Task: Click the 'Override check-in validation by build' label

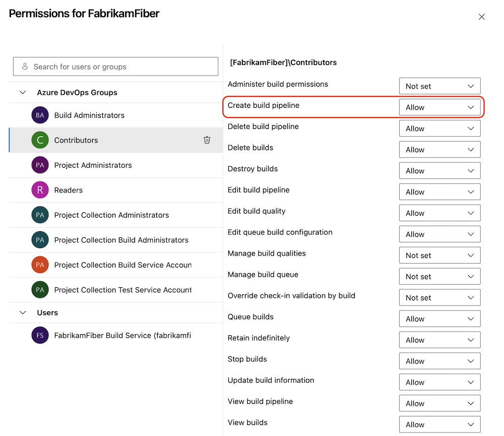Action: pos(291,295)
